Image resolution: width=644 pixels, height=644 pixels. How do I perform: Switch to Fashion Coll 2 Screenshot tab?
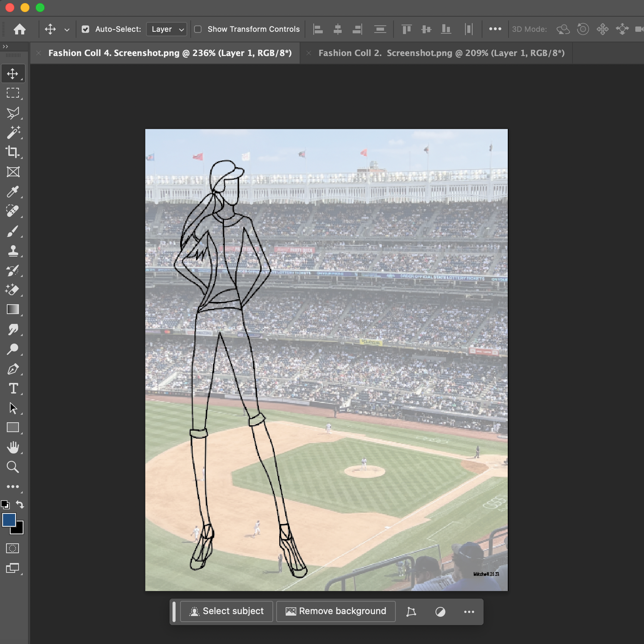click(441, 53)
